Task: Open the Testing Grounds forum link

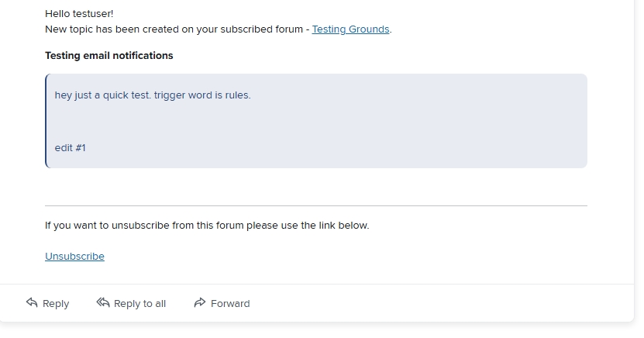Action: [x=351, y=29]
